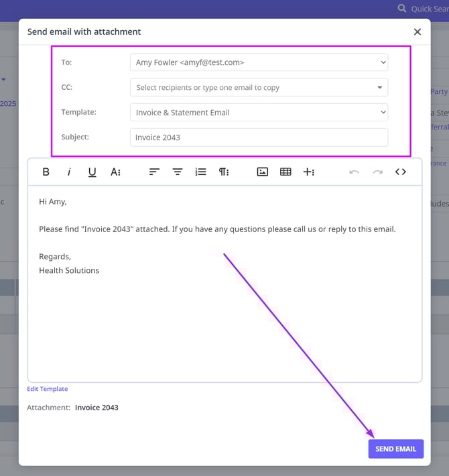The height and width of the screenshot is (476, 449).
Task: Toggle underline formatting
Action: coord(92,172)
